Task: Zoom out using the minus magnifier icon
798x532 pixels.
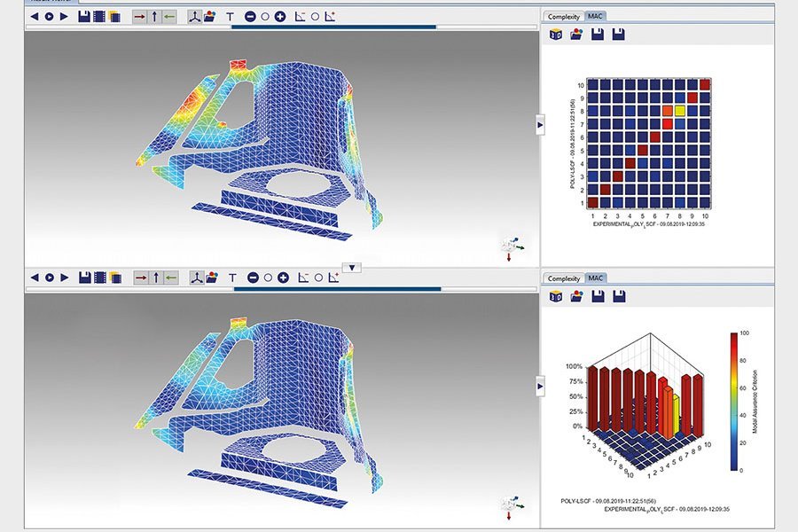Action: pos(249,15)
